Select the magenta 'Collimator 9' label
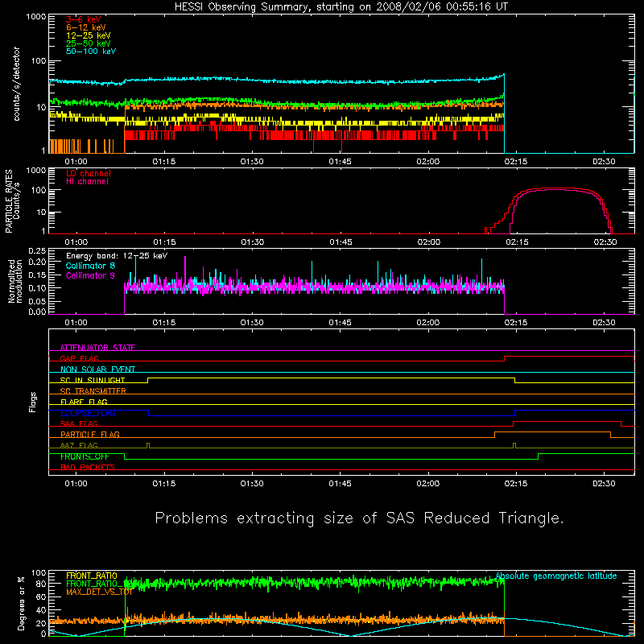Screen dimensions: 644x644 [90, 275]
